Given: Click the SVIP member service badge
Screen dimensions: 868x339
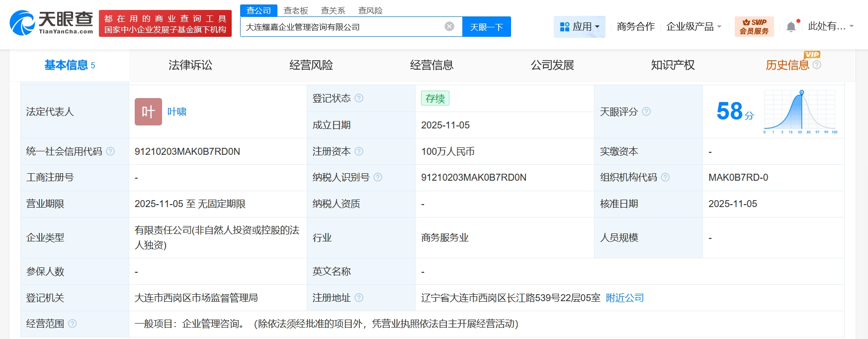Looking at the screenshot, I should coord(754,27).
